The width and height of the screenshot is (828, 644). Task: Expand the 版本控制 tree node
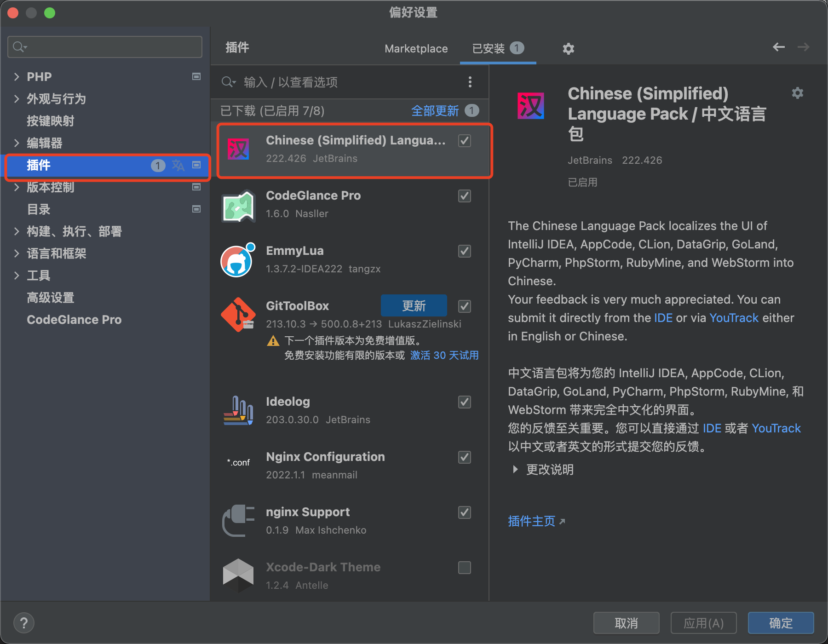pyautogui.click(x=17, y=187)
